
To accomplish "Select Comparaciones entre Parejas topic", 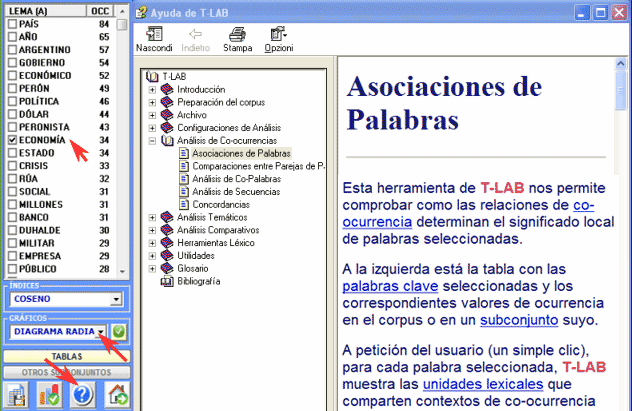I will (258, 166).
